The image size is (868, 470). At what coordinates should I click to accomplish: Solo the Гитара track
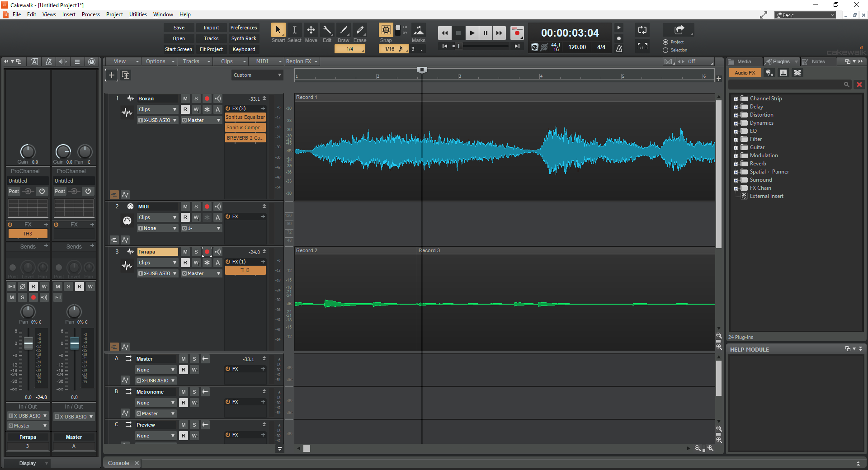click(x=196, y=252)
